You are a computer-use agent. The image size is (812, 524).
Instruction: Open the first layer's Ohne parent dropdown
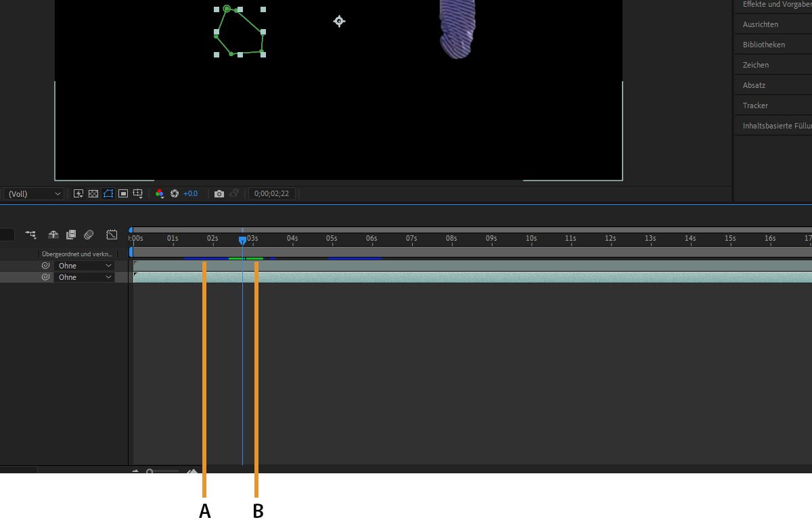pyautogui.click(x=84, y=266)
